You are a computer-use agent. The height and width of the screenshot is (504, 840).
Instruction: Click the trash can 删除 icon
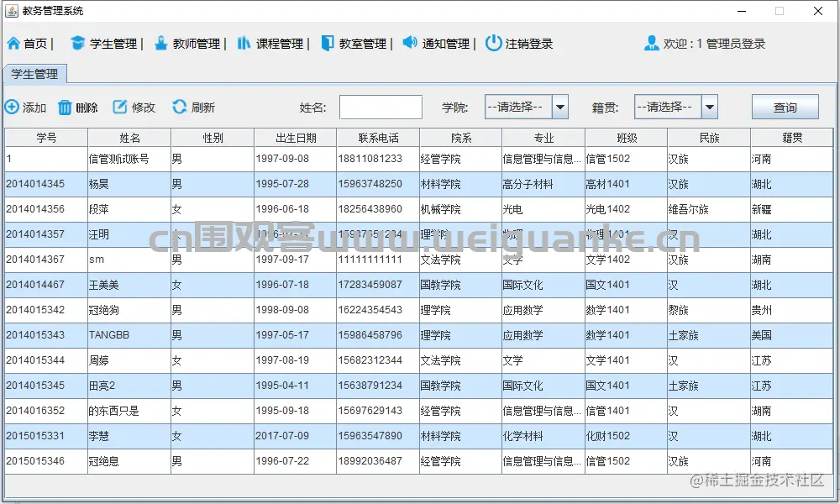(65, 108)
